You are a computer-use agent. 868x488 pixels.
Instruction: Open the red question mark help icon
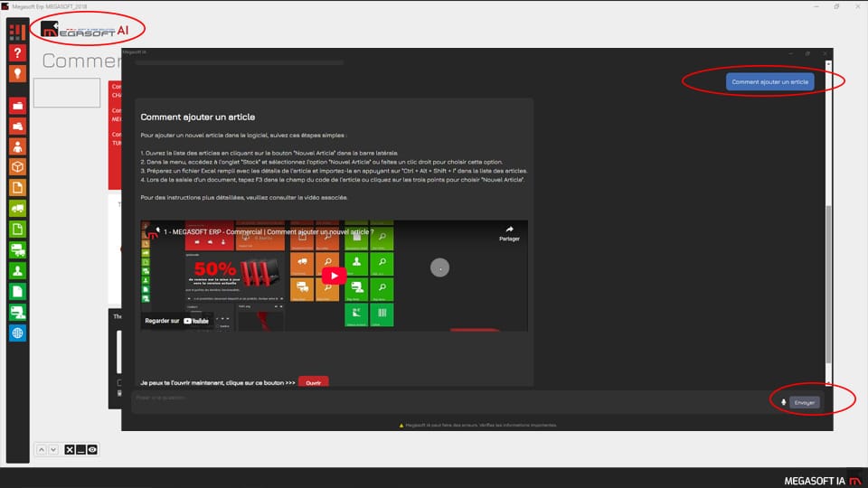17,54
